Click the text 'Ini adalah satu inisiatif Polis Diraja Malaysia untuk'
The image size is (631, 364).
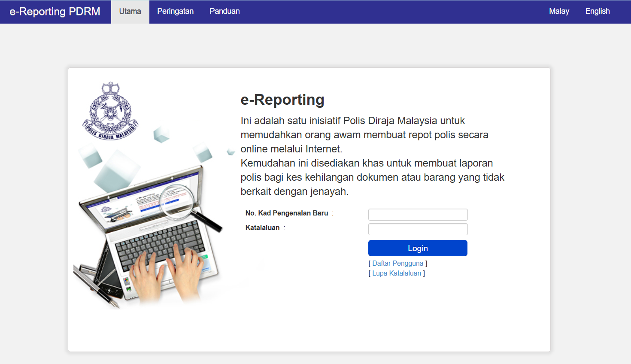352,121
